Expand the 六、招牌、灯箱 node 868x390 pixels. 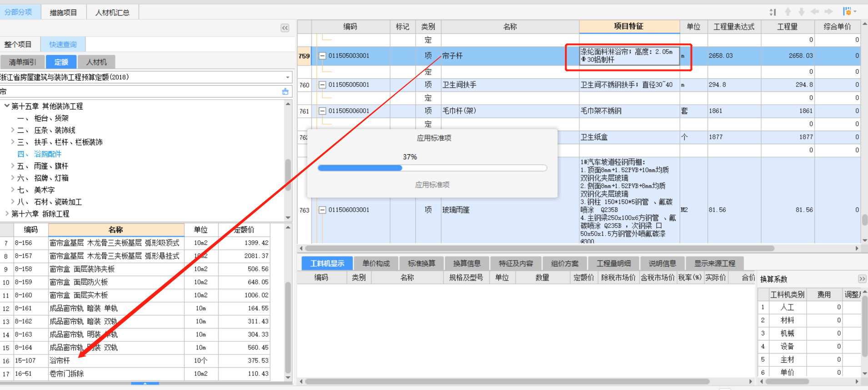click(13, 178)
